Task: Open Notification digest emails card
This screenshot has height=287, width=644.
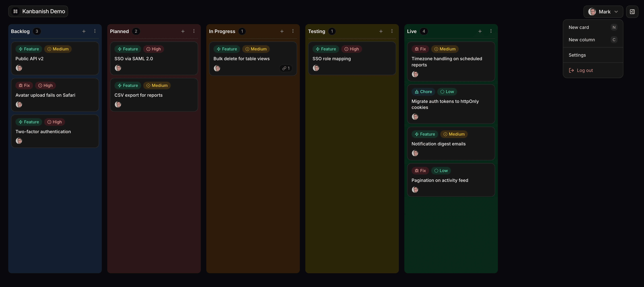Action: 451,144
